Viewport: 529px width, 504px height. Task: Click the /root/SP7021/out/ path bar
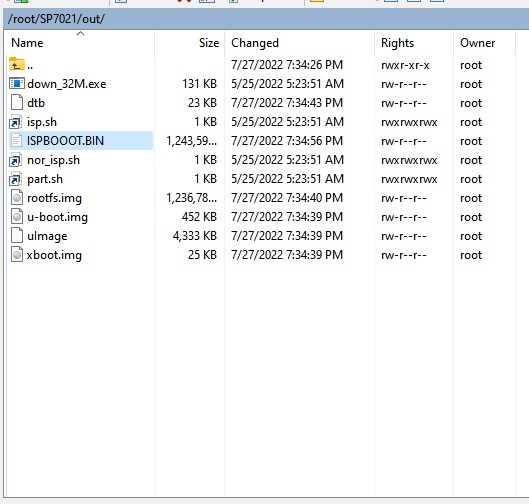[266, 19]
